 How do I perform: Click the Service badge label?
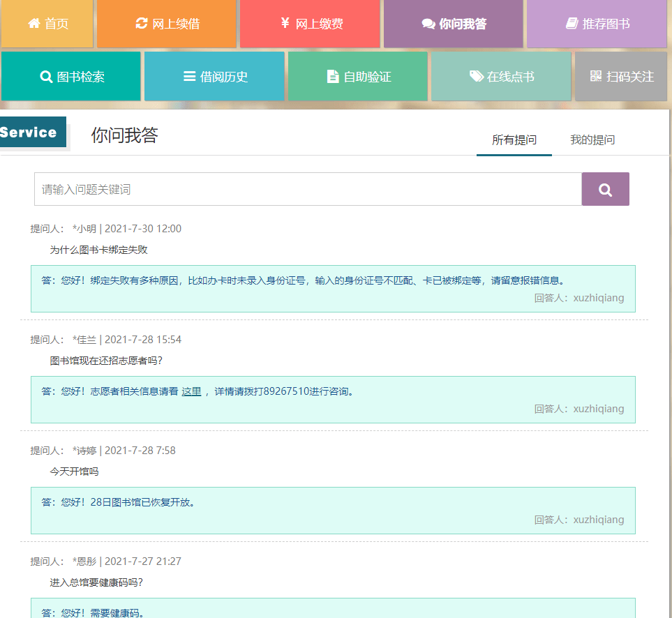29,133
